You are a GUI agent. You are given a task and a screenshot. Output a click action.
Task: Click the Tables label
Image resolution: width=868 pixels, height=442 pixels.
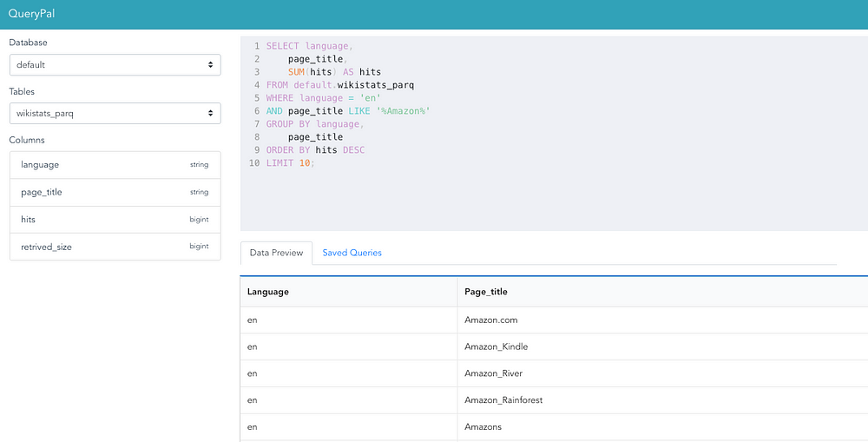click(22, 91)
